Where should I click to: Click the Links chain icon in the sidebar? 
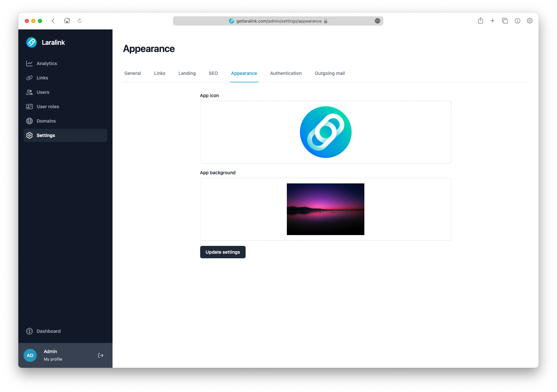click(29, 78)
